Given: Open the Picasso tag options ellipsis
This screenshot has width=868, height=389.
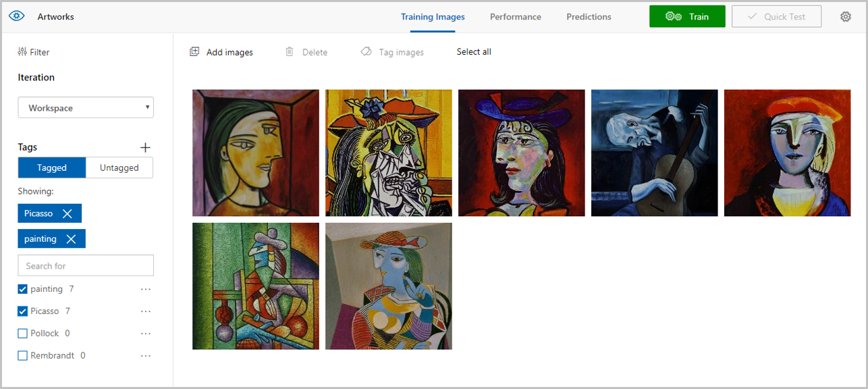Looking at the screenshot, I should (146, 311).
